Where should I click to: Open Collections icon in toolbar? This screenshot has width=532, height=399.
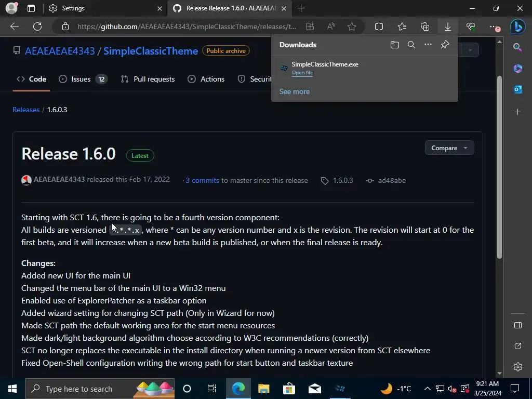click(425, 26)
